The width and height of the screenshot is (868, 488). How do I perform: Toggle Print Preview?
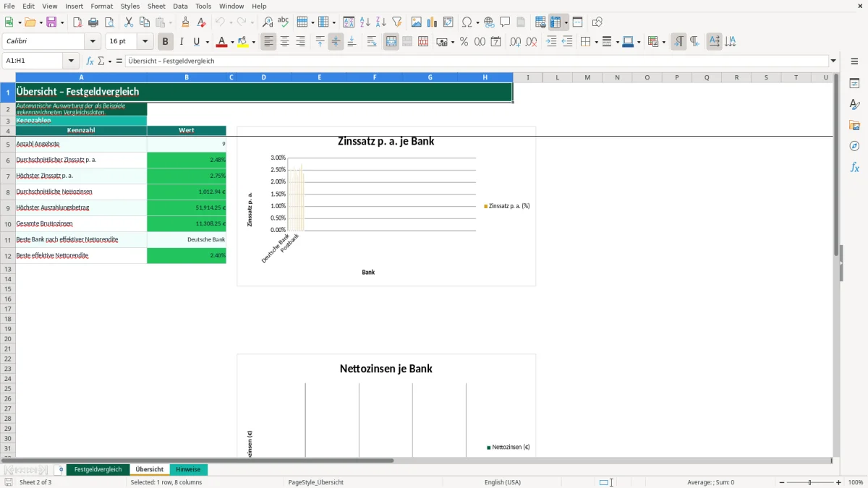109,22
